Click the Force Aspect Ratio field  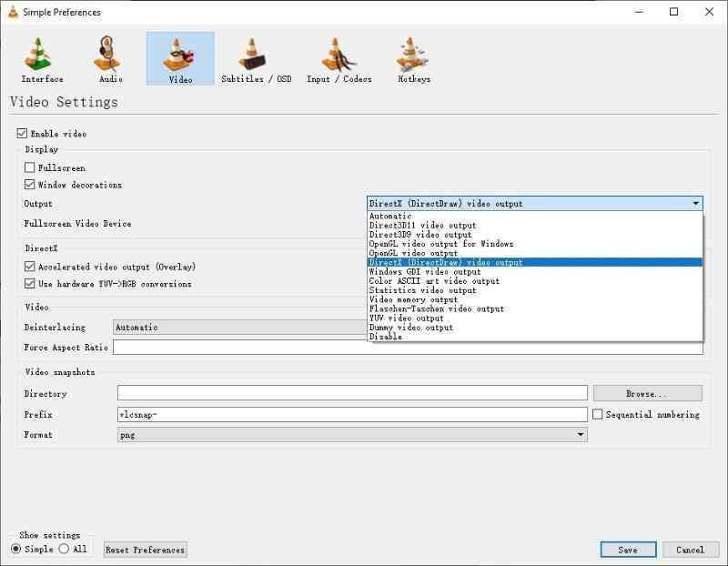(x=408, y=347)
